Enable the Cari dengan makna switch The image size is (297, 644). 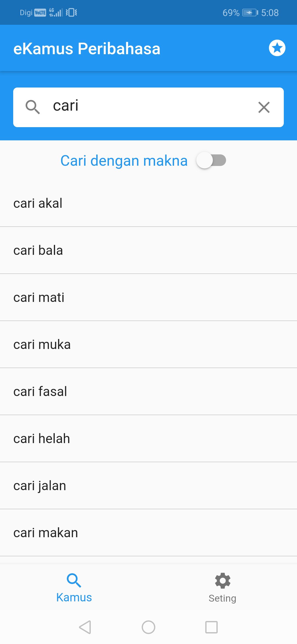(x=211, y=160)
